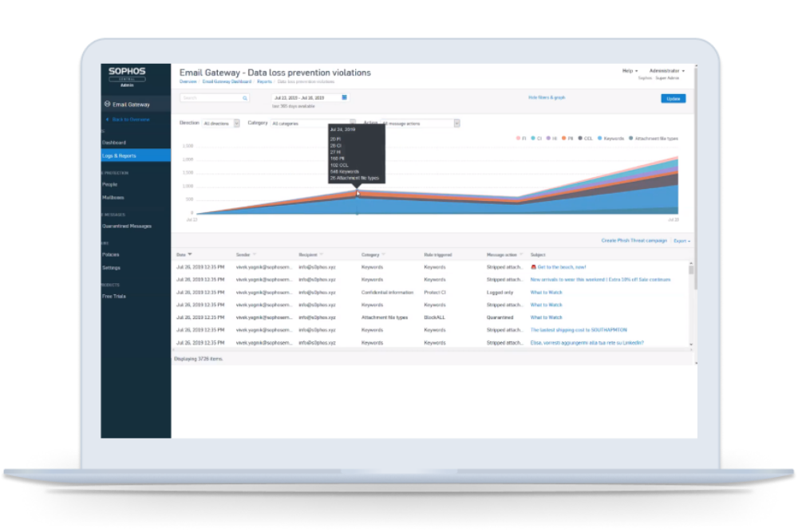Click the Sophos Central Admin logo

click(127, 76)
